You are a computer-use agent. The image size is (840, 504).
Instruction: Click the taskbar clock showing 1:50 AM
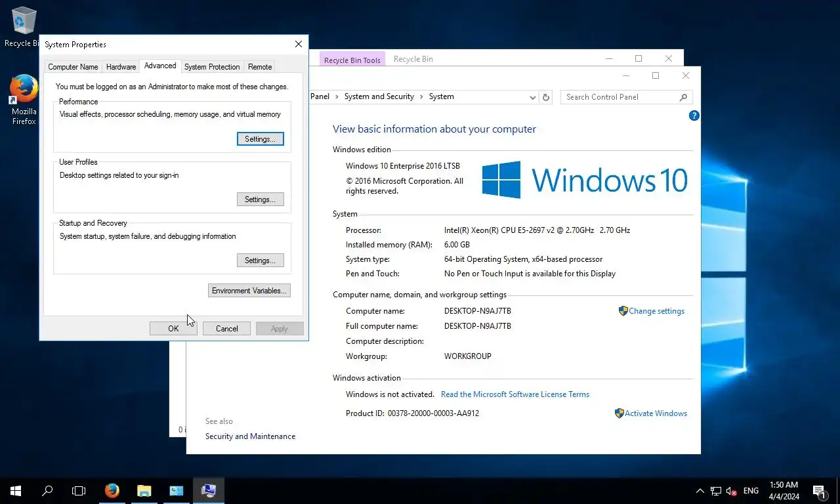(x=784, y=490)
